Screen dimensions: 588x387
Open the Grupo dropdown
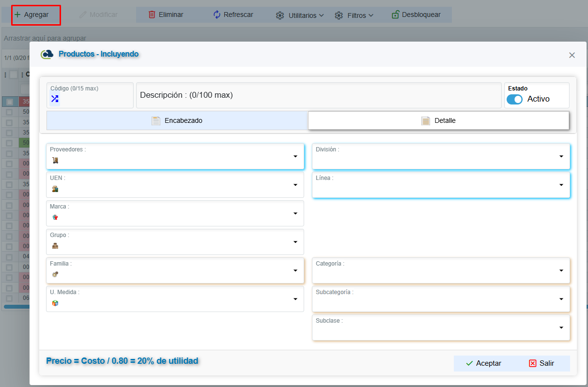[295, 242]
